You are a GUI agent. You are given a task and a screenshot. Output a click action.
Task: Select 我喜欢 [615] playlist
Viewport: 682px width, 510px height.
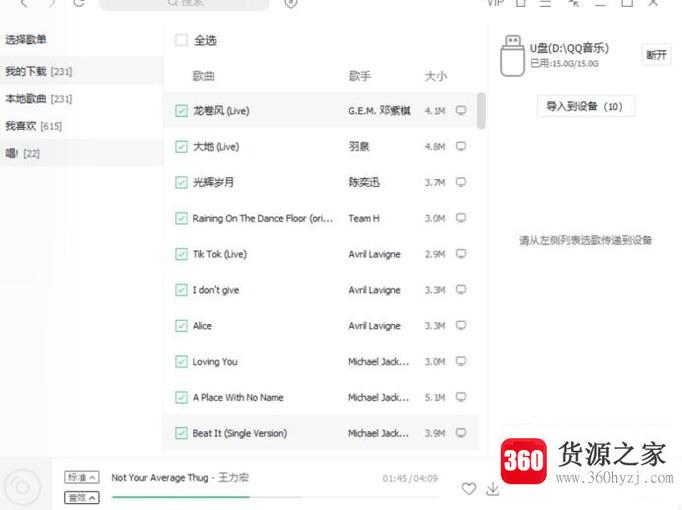point(82,126)
